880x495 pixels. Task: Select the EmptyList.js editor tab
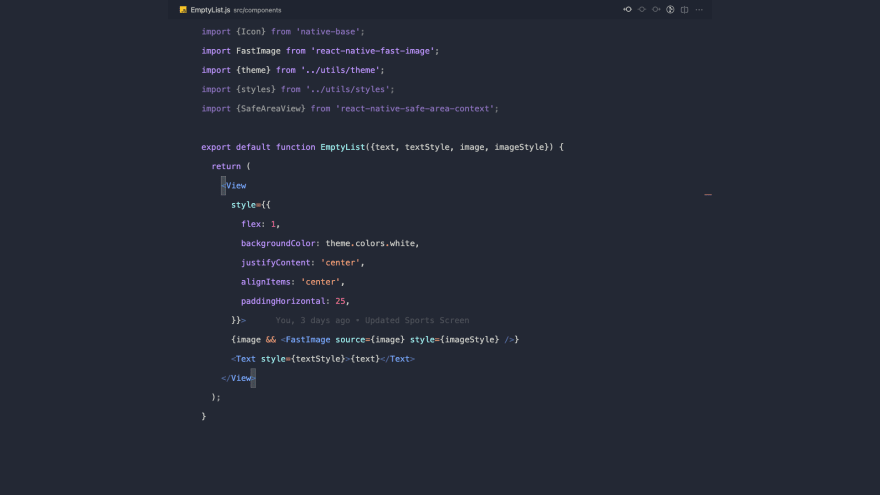[210, 9]
